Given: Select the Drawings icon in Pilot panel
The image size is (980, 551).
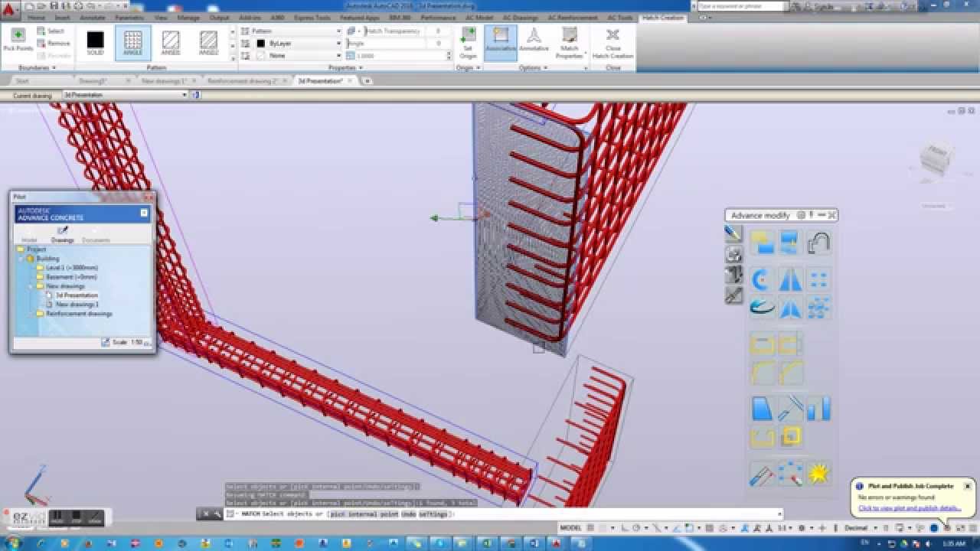Looking at the screenshot, I should [x=63, y=233].
